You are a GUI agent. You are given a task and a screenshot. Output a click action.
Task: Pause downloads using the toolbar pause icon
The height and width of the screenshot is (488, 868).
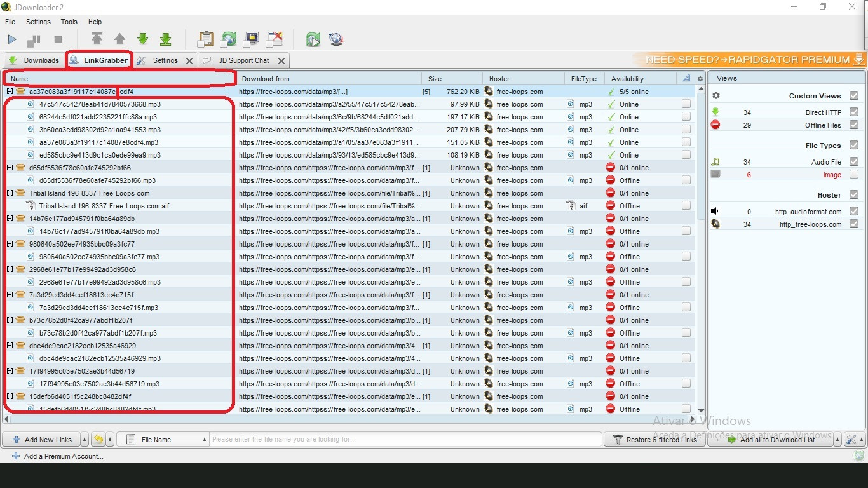[x=34, y=40]
